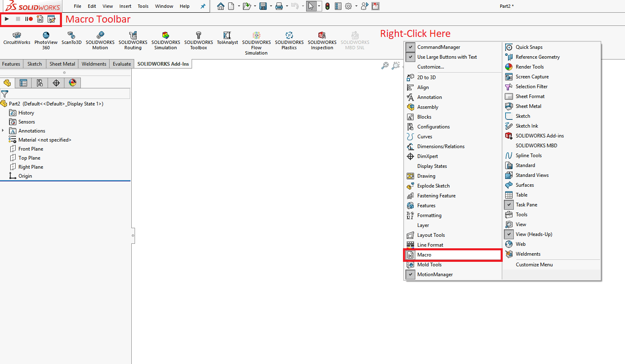Create new document via New icon
The width and height of the screenshot is (625, 364).
tap(231, 6)
